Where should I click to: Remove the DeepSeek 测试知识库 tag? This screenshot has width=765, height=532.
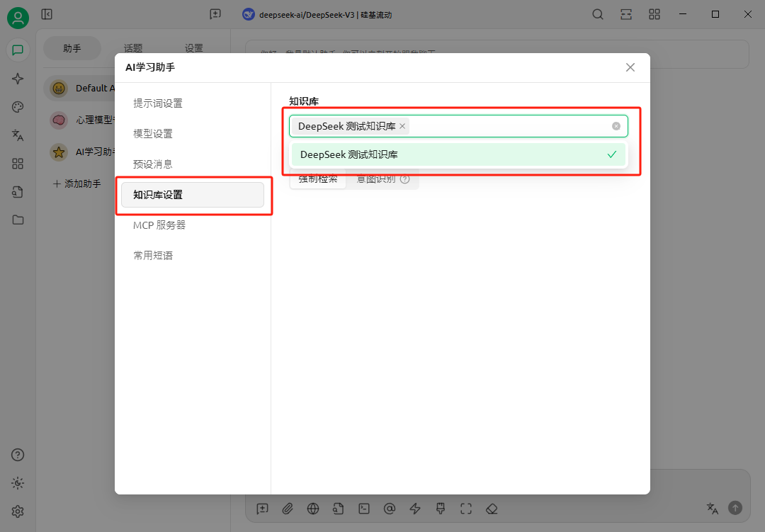(x=402, y=126)
